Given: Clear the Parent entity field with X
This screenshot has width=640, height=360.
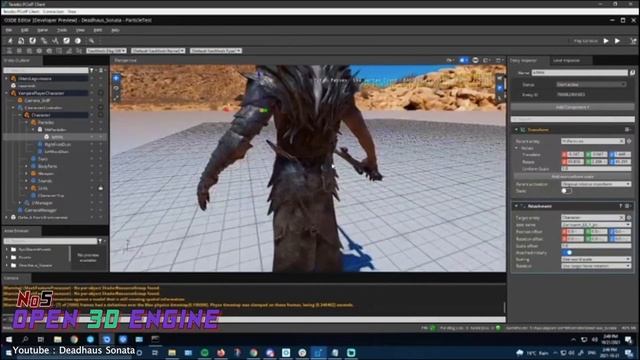Looking at the screenshot, I should coord(621,141).
